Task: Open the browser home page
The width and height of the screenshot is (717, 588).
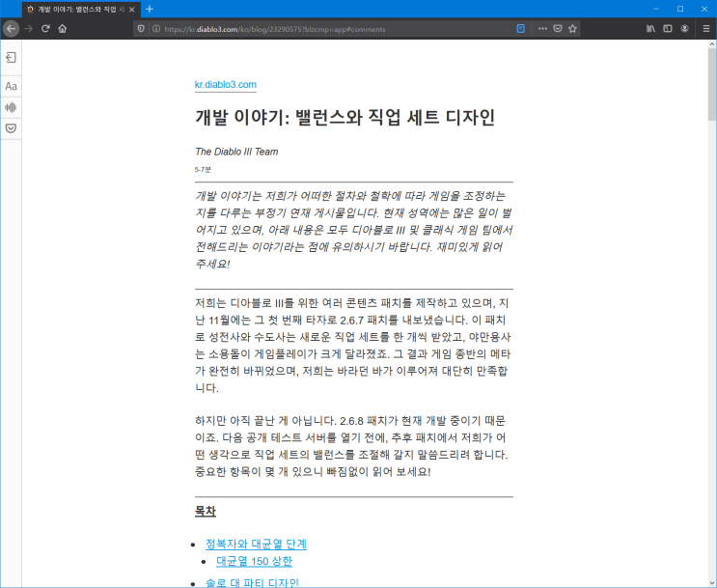Action: (x=63, y=28)
